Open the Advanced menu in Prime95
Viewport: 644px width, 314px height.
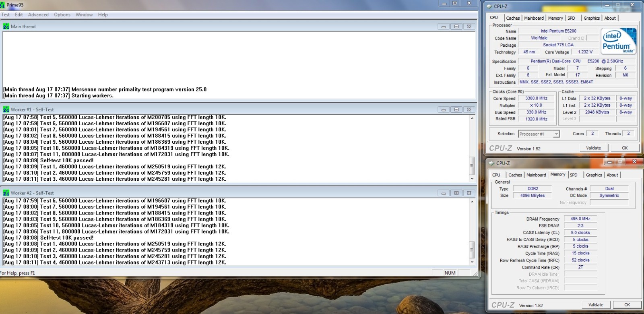tap(38, 14)
